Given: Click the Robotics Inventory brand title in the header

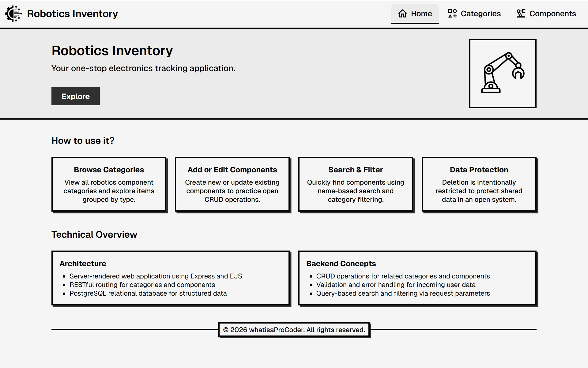Looking at the screenshot, I should (x=73, y=14).
